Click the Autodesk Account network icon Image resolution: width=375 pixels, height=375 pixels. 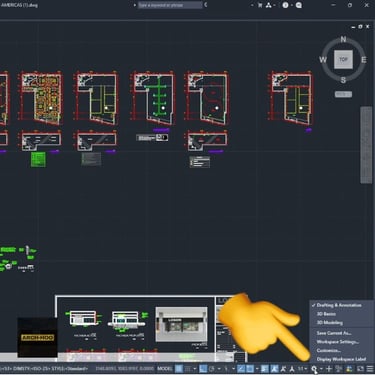[269, 5]
